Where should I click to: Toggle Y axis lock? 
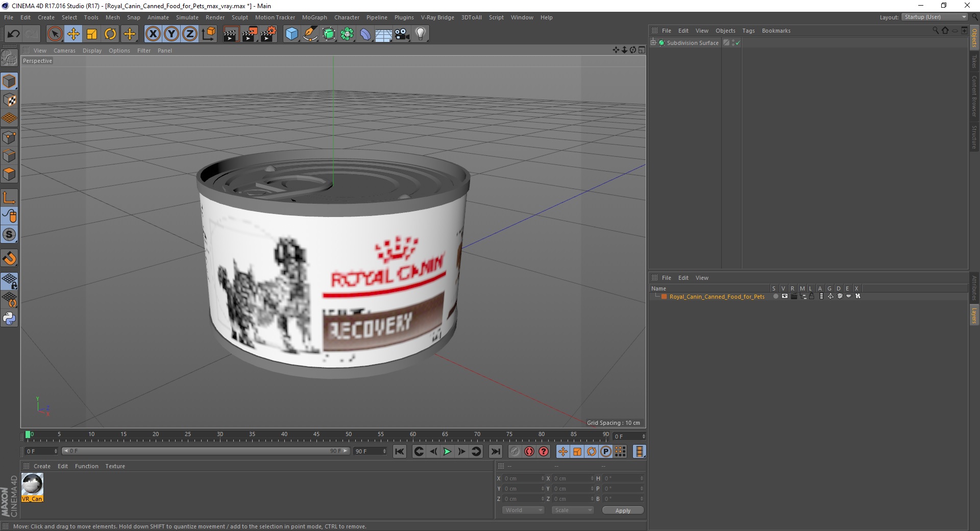[171, 34]
